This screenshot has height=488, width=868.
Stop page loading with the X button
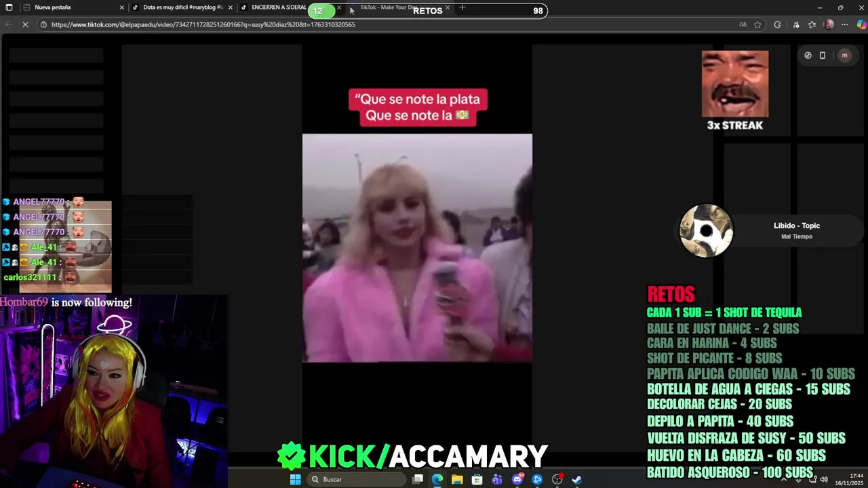26,24
